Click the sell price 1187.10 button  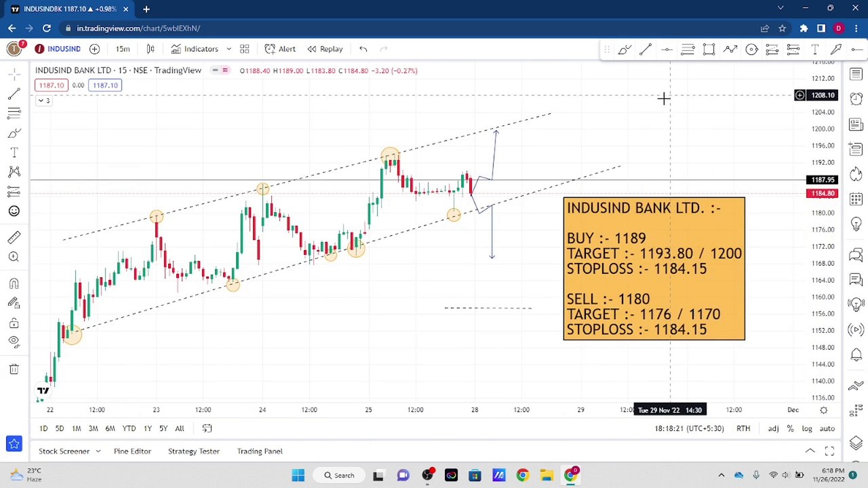pos(52,85)
